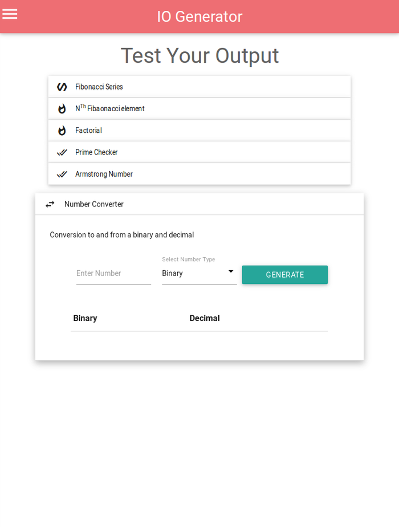Expand the Nth Fibonacci element section label
This screenshot has height=532, width=399.
(110, 108)
